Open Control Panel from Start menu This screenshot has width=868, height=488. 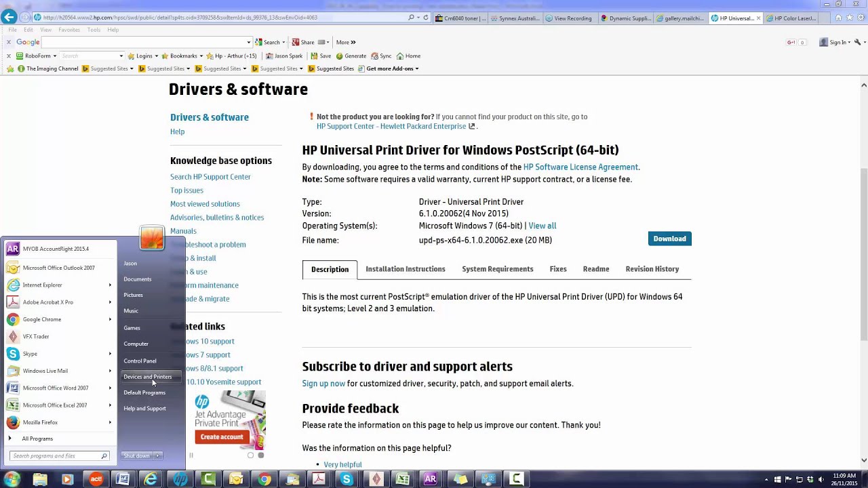[x=140, y=361]
